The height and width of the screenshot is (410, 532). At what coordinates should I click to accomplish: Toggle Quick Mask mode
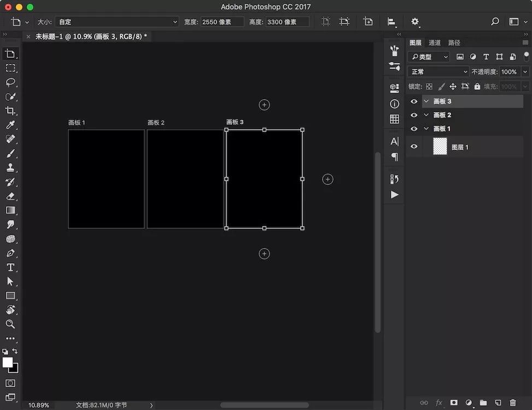point(10,383)
